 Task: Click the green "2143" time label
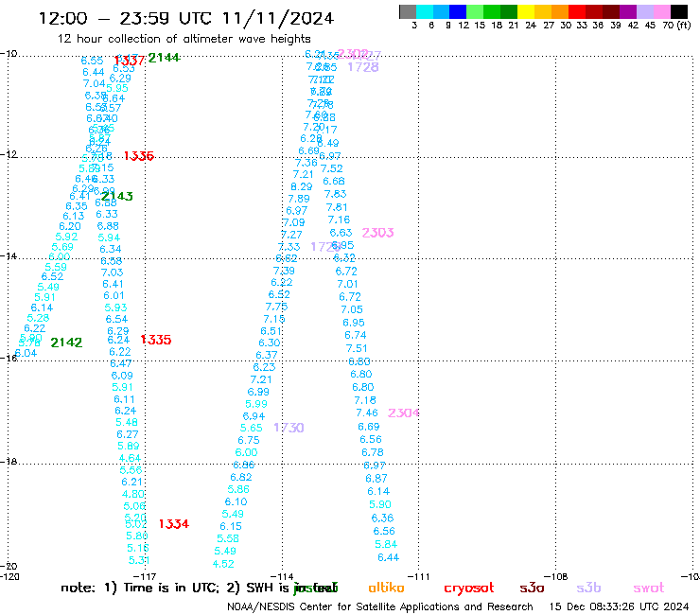click(117, 196)
